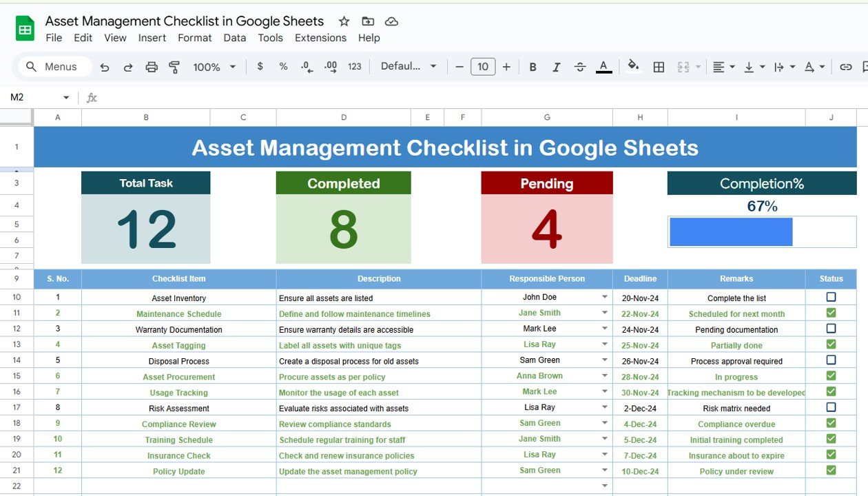
Task: Open text wrapping options
Action: pyautogui.click(x=784, y=67)
